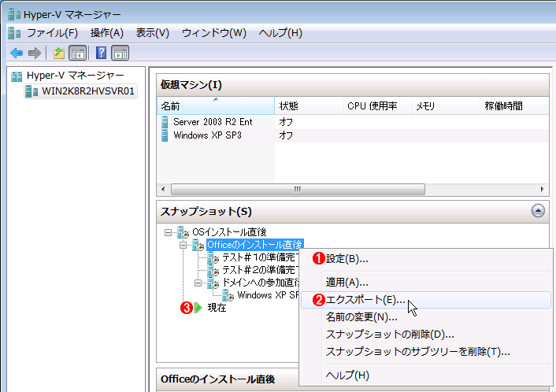This screenshot has width=556, height=392.
Task: Click the Up one level folder icon
Action: (x=59, y=54)
